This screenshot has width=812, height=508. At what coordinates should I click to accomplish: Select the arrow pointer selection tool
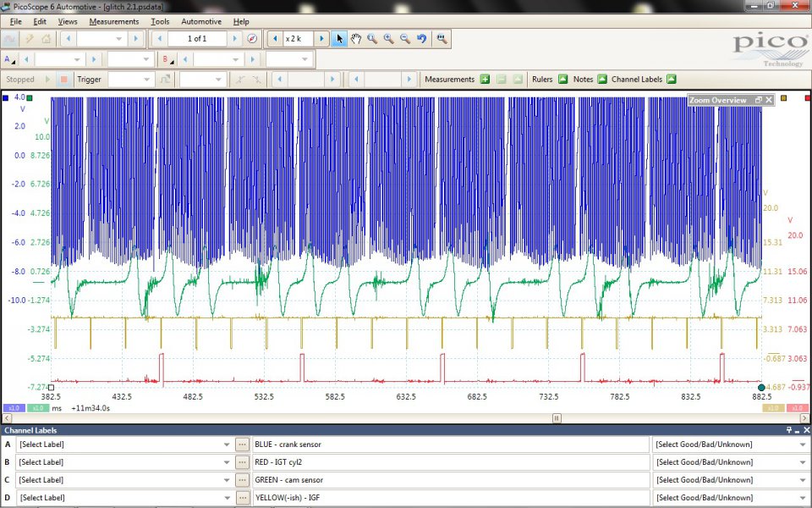[x=339, y=39]
